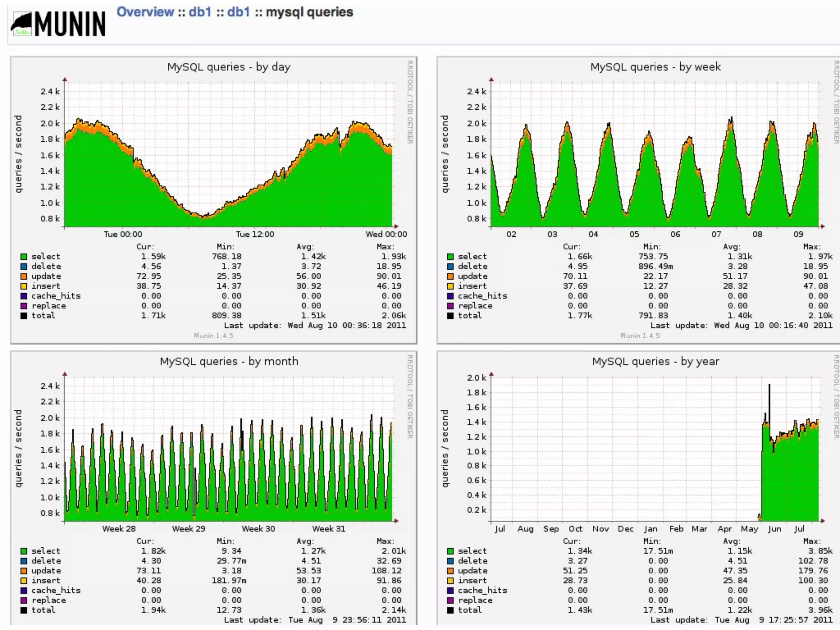This screenshot has height=630, width=840.
Task: Click green select swatch in day legend
Action: pyautogui.click(x=24, y=257)
